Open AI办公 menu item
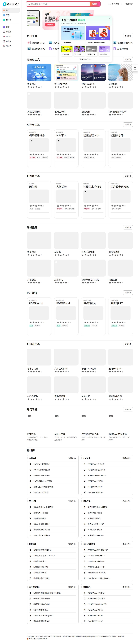Image resolution: width=138 pixels, height=644 pixels. (8, 37)
